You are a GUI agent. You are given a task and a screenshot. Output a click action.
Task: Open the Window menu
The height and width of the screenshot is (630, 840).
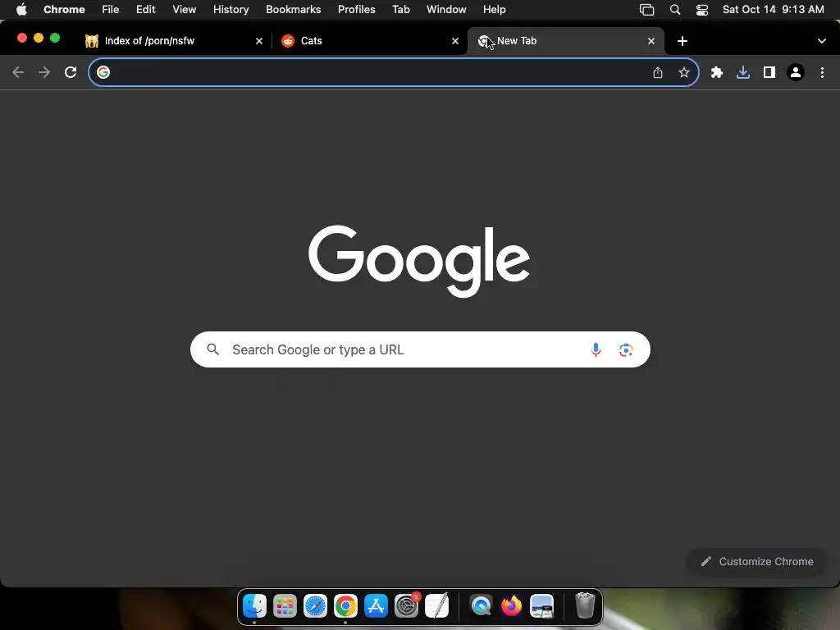point(446,10)
